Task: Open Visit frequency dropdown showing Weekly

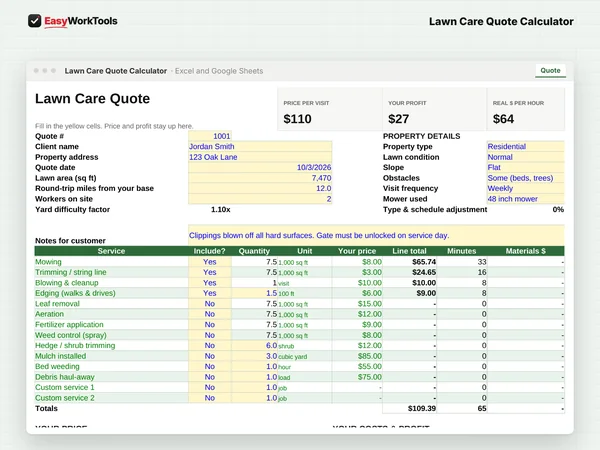Action: tap(525, 188)
